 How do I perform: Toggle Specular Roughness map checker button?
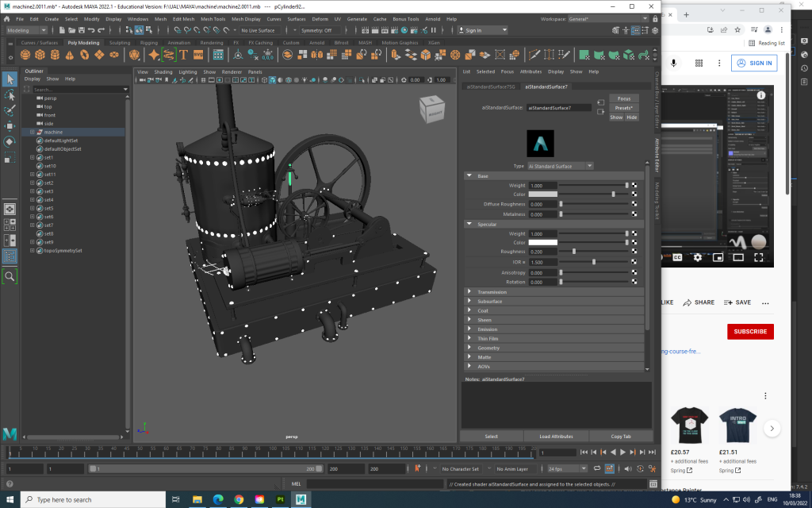(x=634, y=252)
